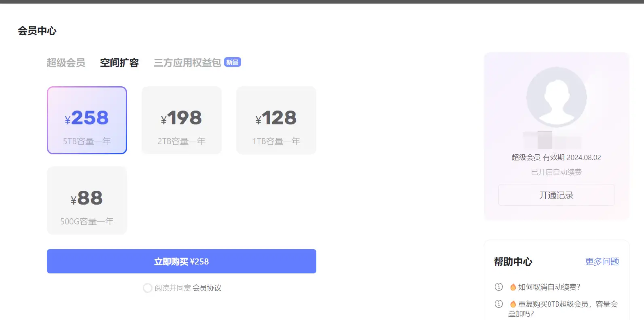Screen dimensions: 644x320
Task: Click the 更多问题 link
Action: tap(602, 262)
